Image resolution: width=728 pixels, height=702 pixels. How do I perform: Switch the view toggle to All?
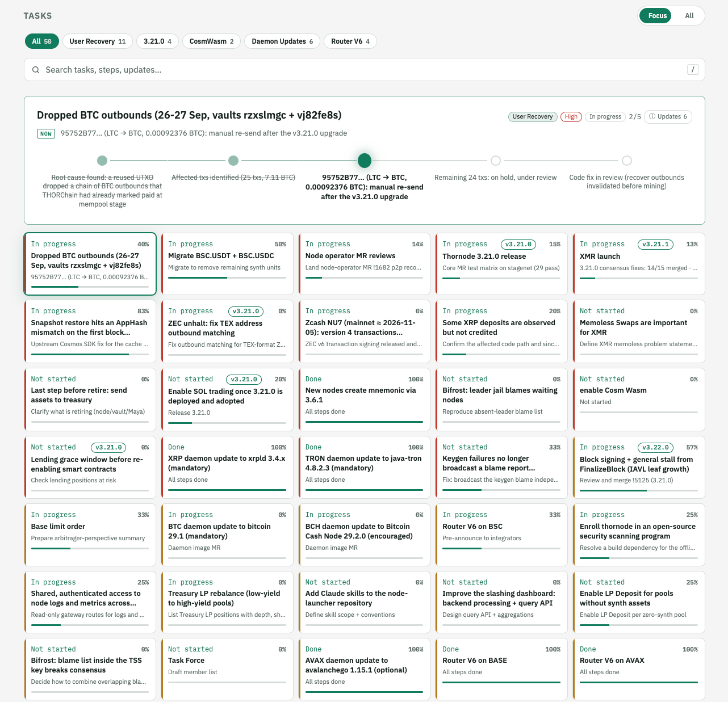(689, 16)
